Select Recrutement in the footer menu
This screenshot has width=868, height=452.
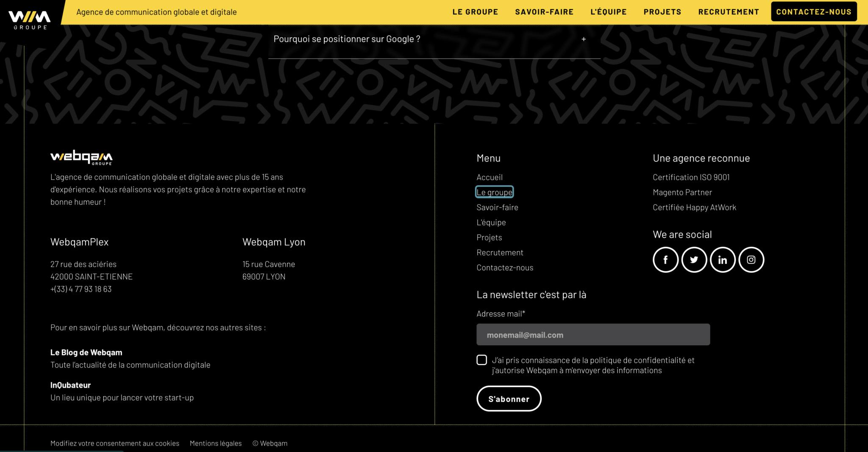[x=500, y=252]
